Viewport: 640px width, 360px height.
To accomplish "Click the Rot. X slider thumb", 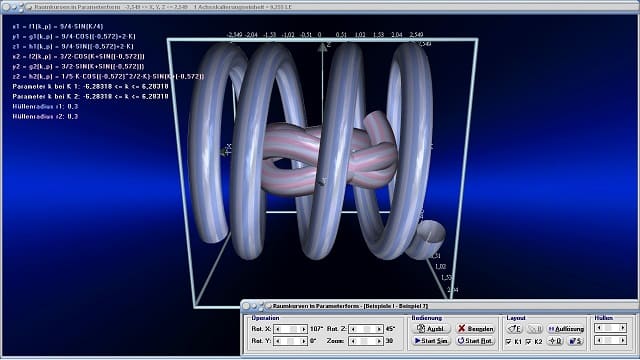I will coord(293,329).
